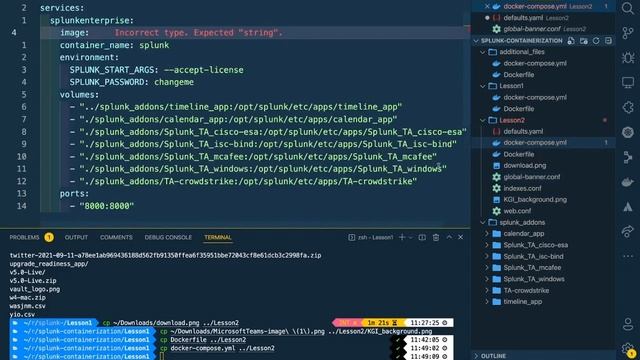Image resolution: width=640 pixels, height=360 pixels.
Task: Open the Run and Debug view
Action: (628, 58)
